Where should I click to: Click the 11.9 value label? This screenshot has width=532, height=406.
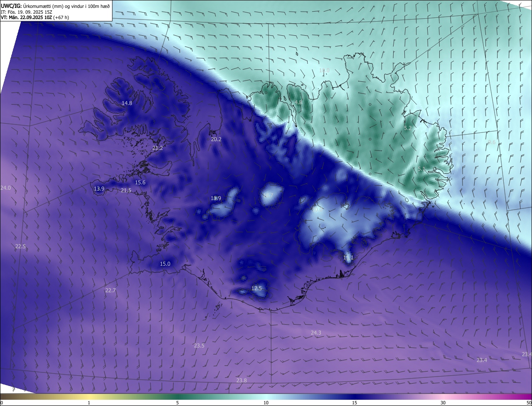pyautogui.click(x=216, y=198)
